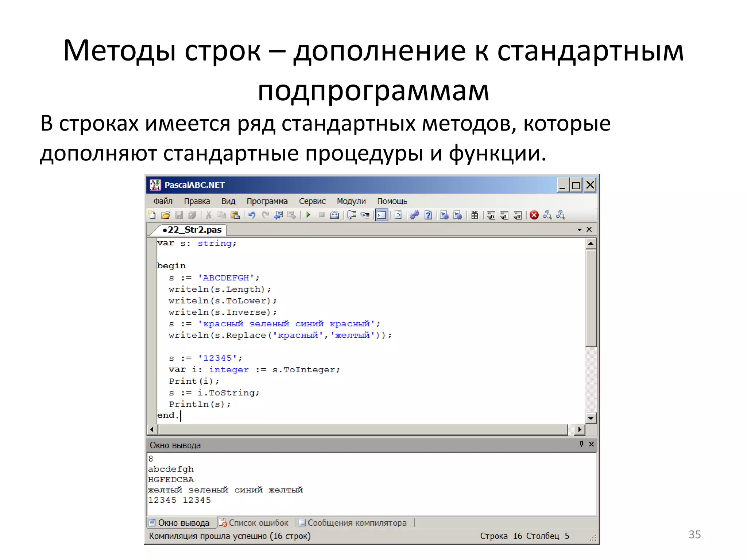Open the Help question mark icon
This screenshot has height=560, width=747.
point(428,215)
